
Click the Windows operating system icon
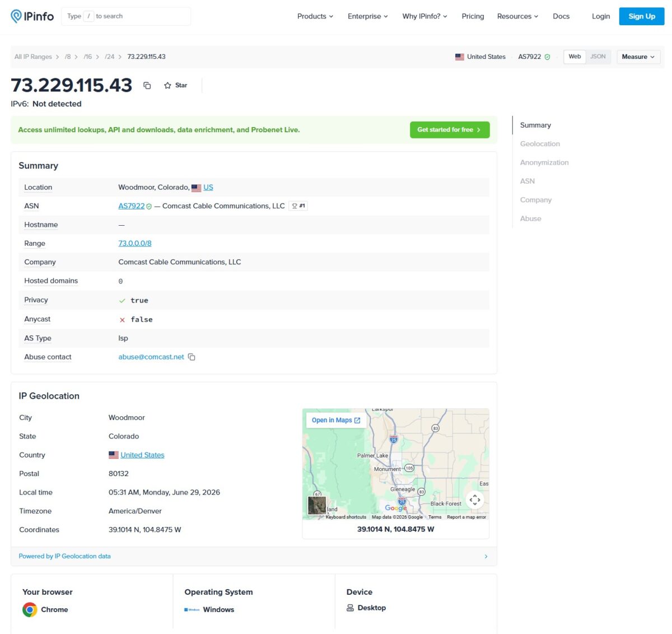point(192,610)
